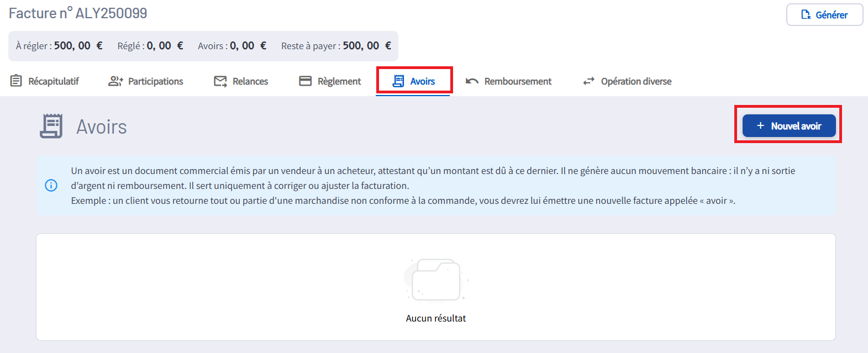Image resolution: width=868 pixels, height=353 pixels.
Task: Click the À régler amount of 500,00 €
Action: (78, 46)
